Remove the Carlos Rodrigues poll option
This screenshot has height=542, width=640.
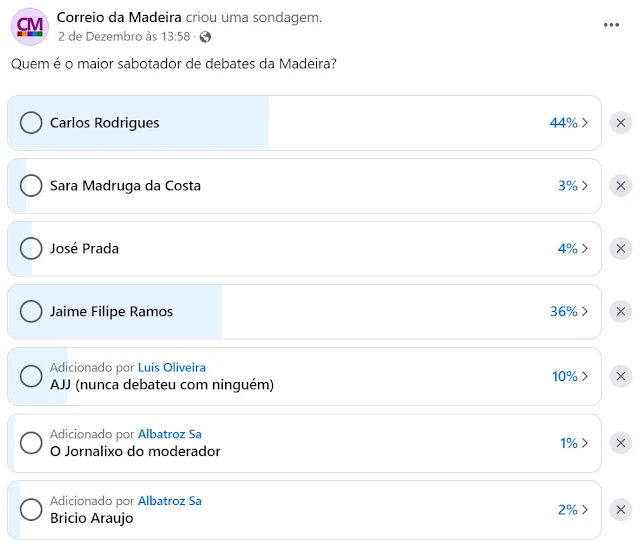coord(621,123)
